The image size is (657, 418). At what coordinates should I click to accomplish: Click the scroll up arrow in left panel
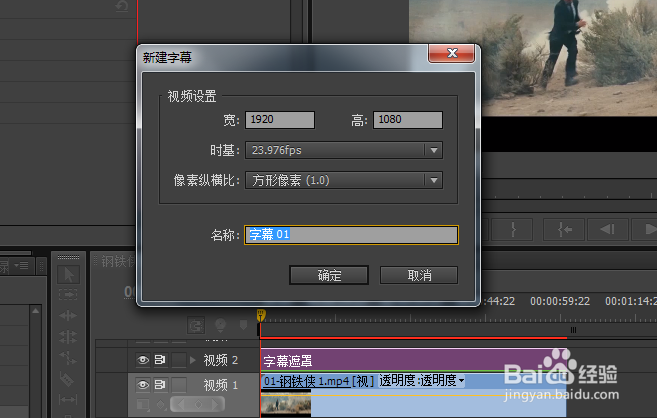[36, 311]
